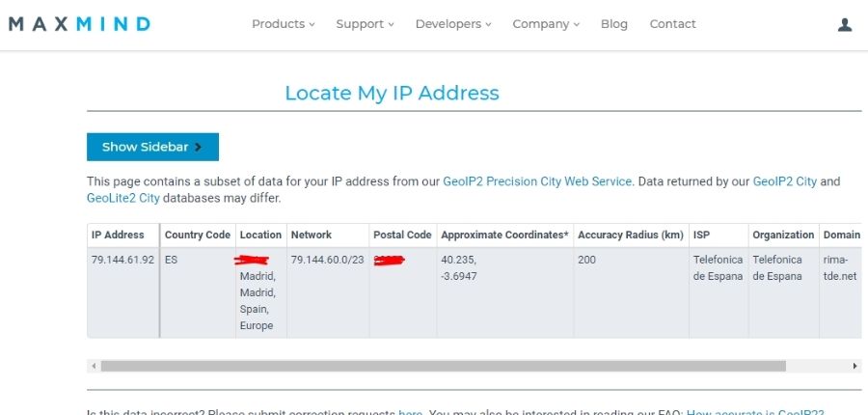
Task: Open the GeoIP2 City link
Action: coord(784,181)
